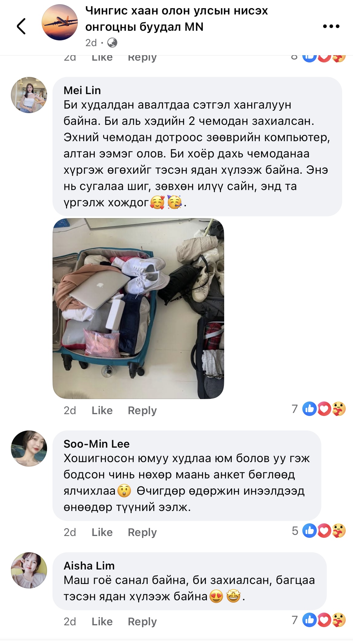
Task: Open the suitcase photo in Mei Lin's comment
Action: pyautogui.click(x=138, y=308)
